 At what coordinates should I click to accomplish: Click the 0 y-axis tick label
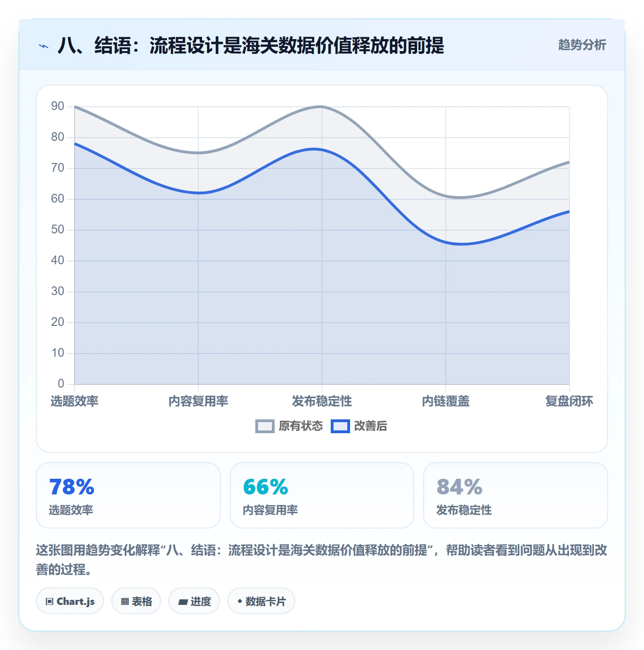coord(61,383)
